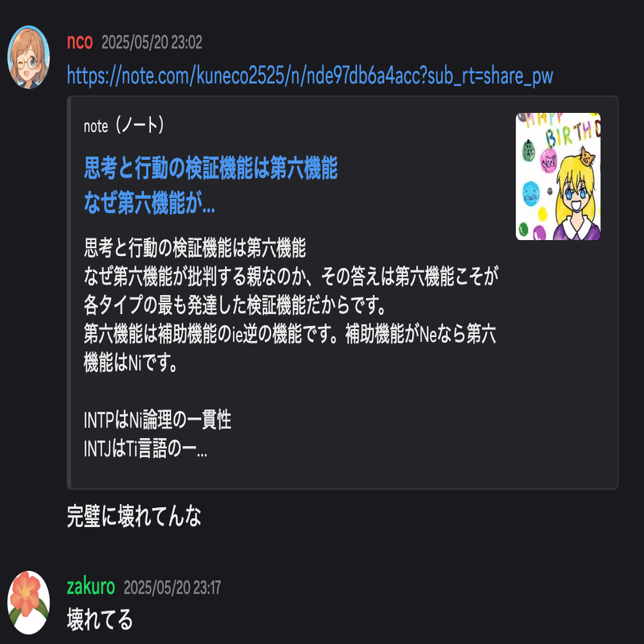The height and width of the screenshot is (644, 644).
Task: Open the Happy Birthday embed thumbnail
Action: (558, 177)
